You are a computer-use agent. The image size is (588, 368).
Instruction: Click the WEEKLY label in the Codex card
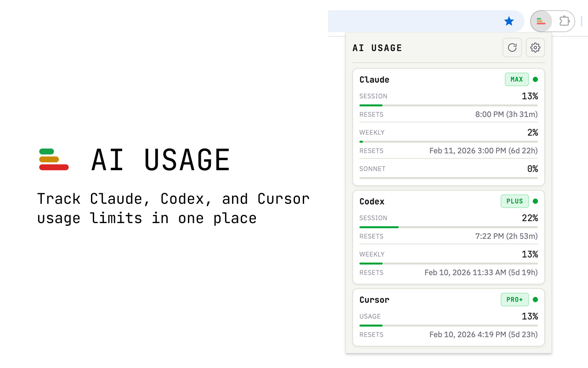(x=372, y=254)
